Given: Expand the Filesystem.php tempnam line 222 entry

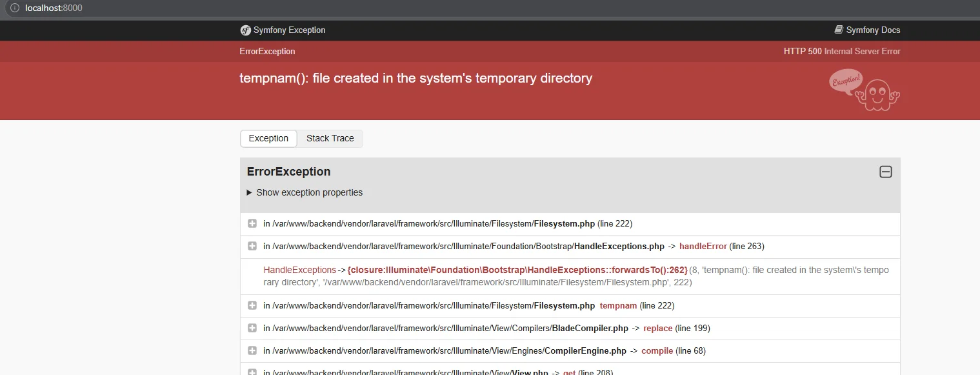Looking at the screenshot, I should click(252, 305).
